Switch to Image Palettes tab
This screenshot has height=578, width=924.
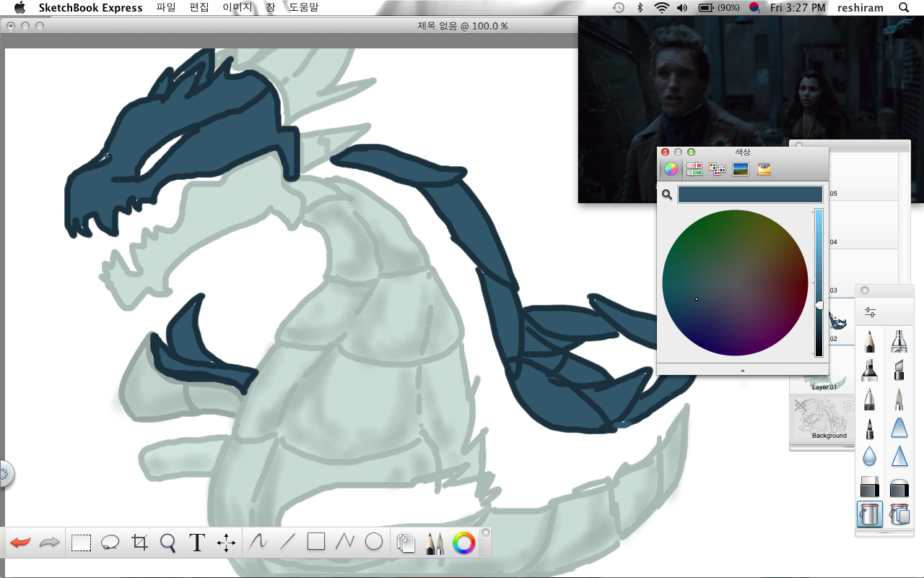click(x=741, y=169)
